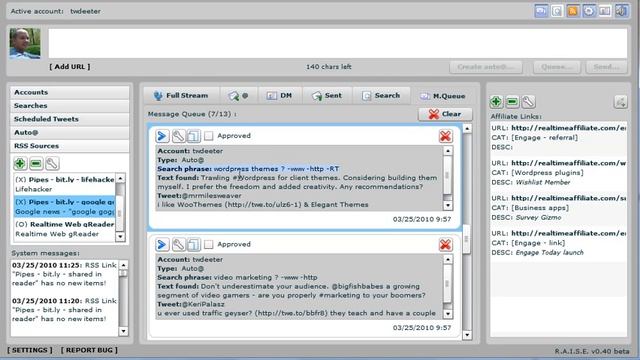Click the Queue button
This screenshot has height=360, width=640.
click(x=557, y=67)
